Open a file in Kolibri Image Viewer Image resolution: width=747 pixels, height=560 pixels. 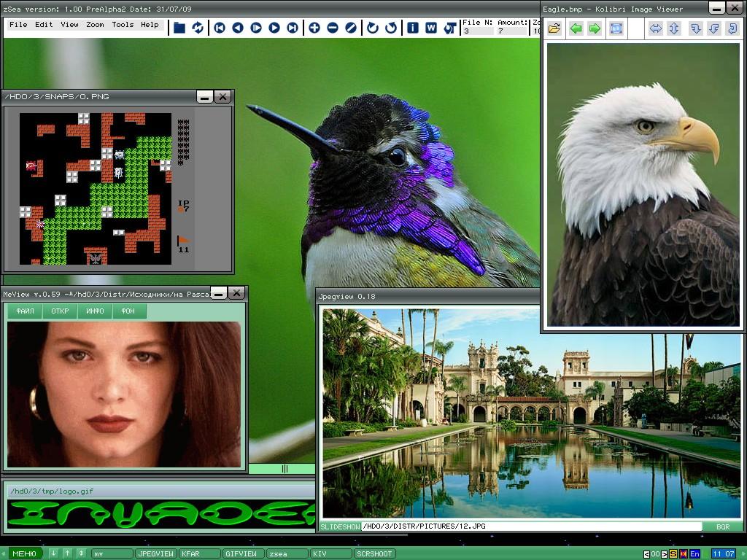coord(554,28)
